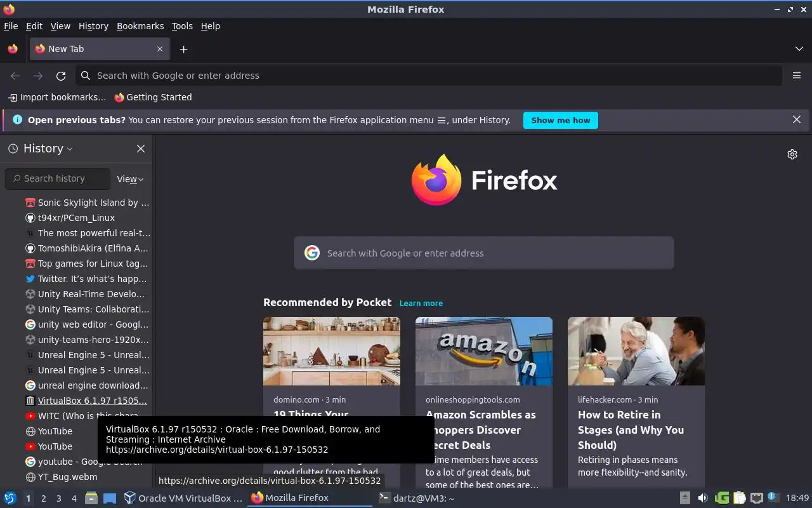The height and width of the screenshot is (508, 812).
Task: Open the domino.com kitchen article thumbnail
Action: (x=332, y=351)
